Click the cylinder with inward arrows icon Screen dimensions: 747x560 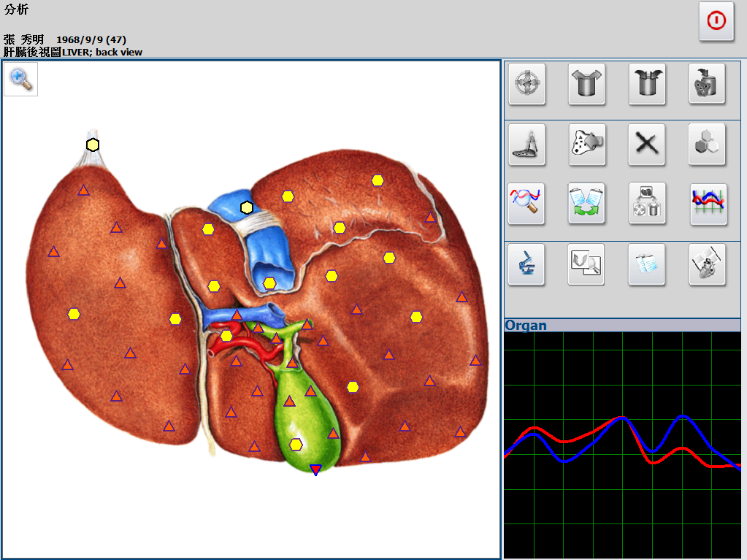(646, 84)
